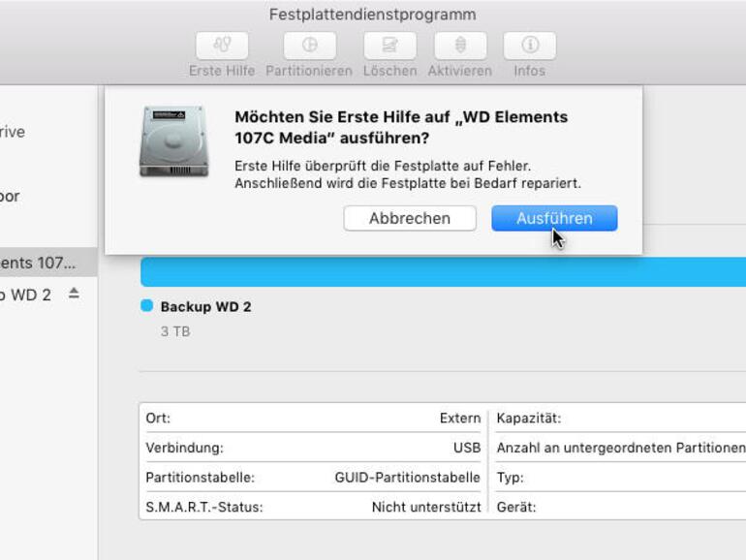Screen dimensions: 746x560
Task: Click the Partitionieren pie toolbar icon
Action: [x=310, y=46]
